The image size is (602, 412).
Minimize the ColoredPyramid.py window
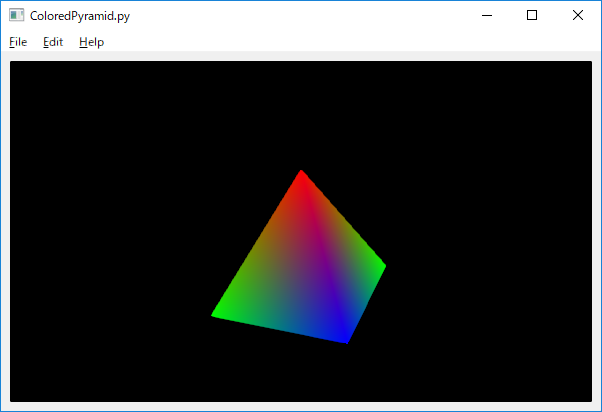coord(487,15)
